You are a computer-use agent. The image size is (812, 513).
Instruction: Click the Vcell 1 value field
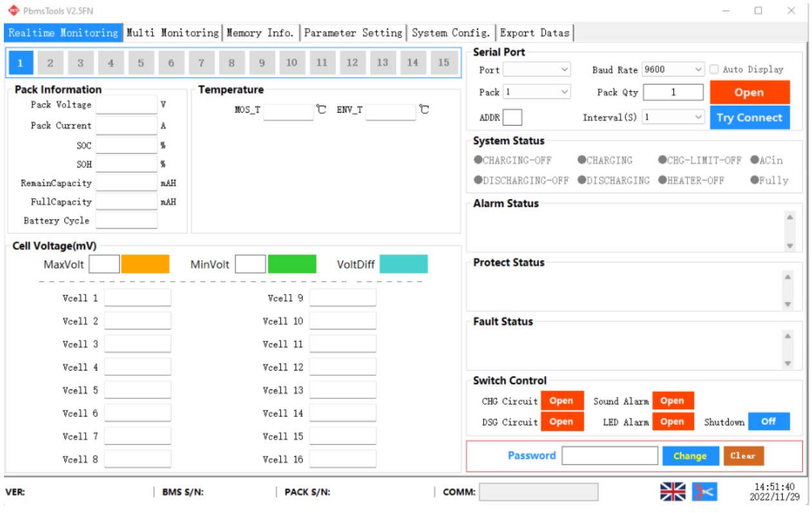(x=138, y=298)
